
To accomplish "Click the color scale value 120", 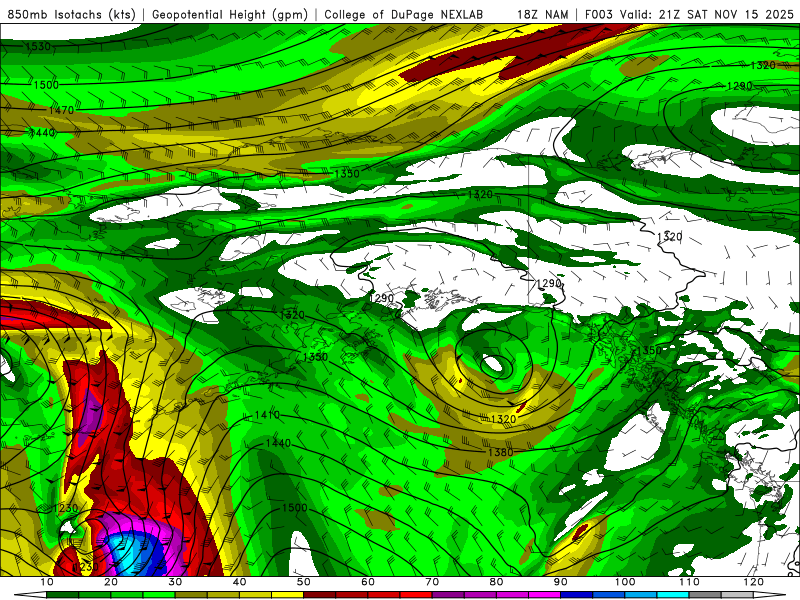I will 754,582.
